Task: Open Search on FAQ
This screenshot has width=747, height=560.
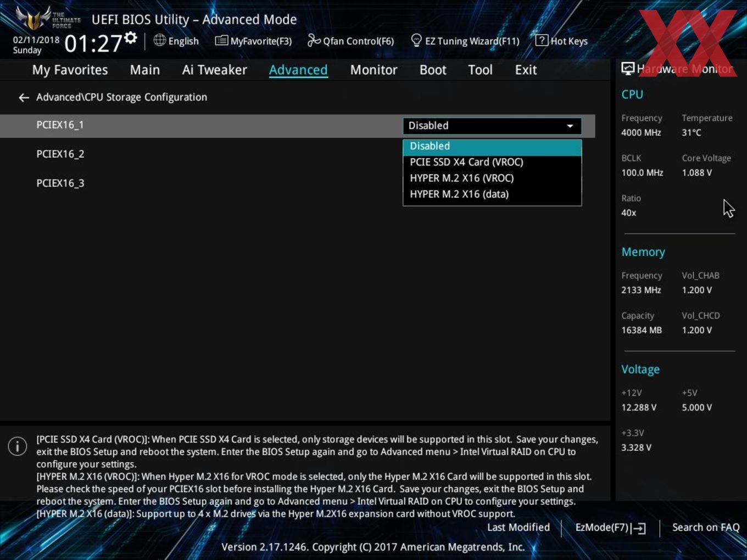Action: [706, 528]
